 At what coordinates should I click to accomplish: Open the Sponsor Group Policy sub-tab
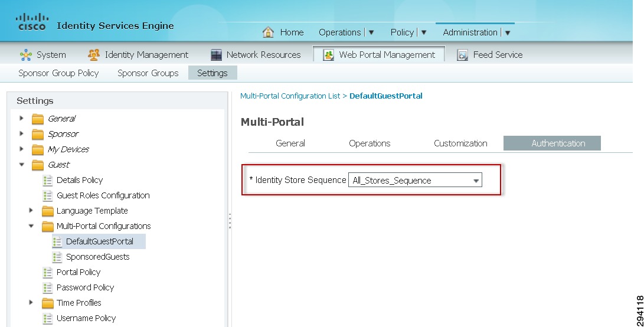click(x=58, y=73)
